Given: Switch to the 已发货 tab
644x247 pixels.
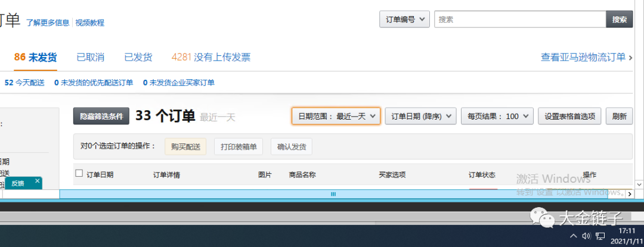Looking at the screenshot, I should (x=138, y=57).
